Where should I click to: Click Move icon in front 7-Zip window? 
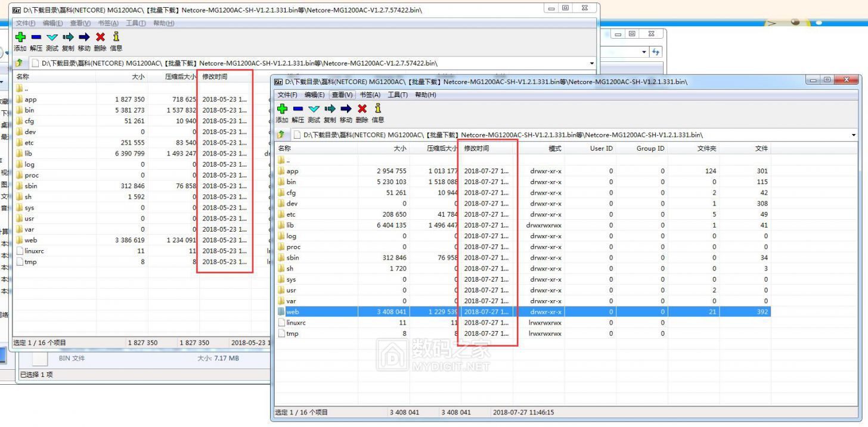tap(346, 108)
